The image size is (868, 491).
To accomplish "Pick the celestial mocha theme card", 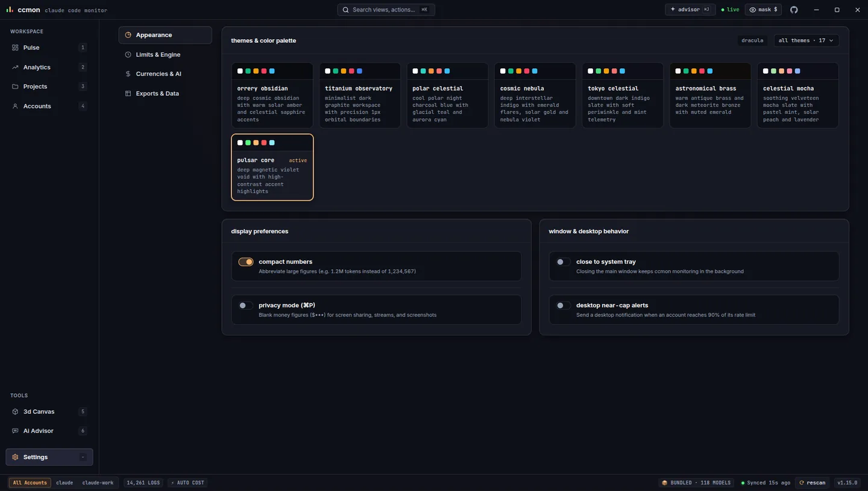I will coord(797,95).
